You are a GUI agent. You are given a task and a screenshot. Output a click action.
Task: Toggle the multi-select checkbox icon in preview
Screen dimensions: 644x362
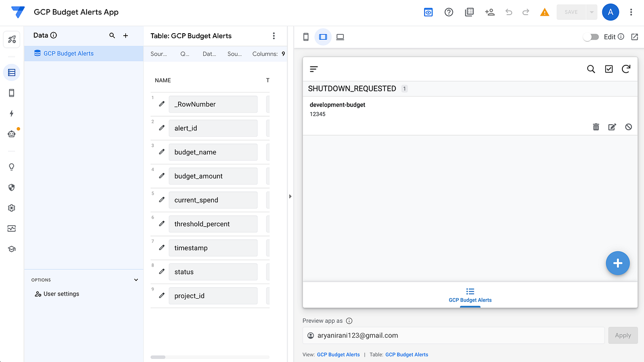(x=609, y=69)
